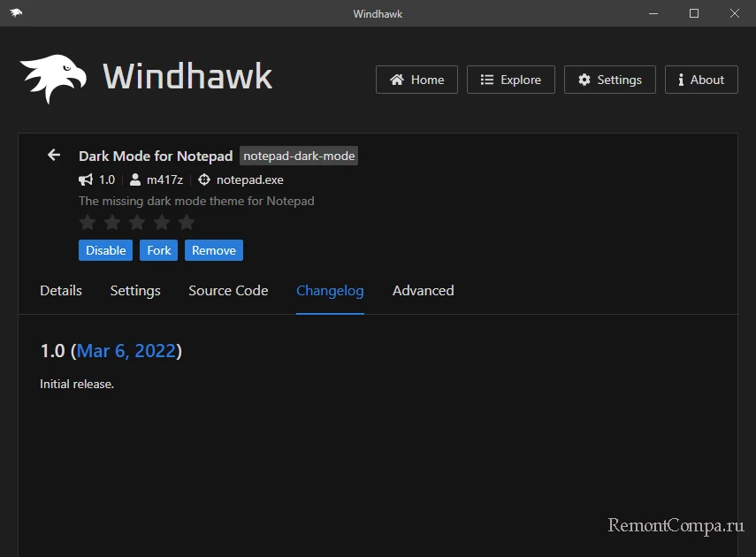Screen dimensions: 756x557
Task: Click the third rating star
Action: [137, 222]
